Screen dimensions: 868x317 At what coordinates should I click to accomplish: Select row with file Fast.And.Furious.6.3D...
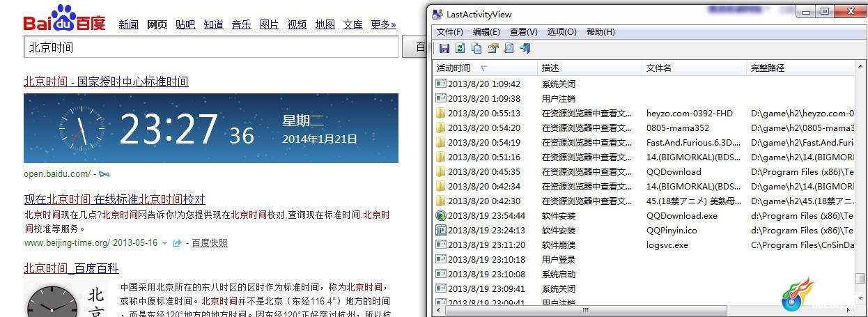(x=644, y=142)
